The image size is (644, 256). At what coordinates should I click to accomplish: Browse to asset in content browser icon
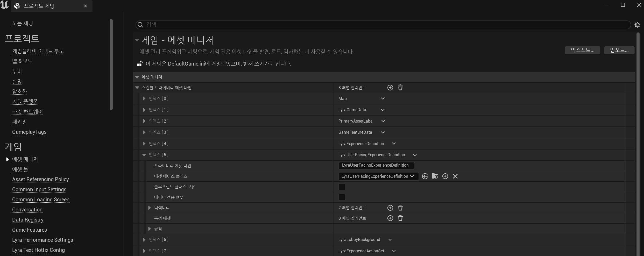(435, 176)
